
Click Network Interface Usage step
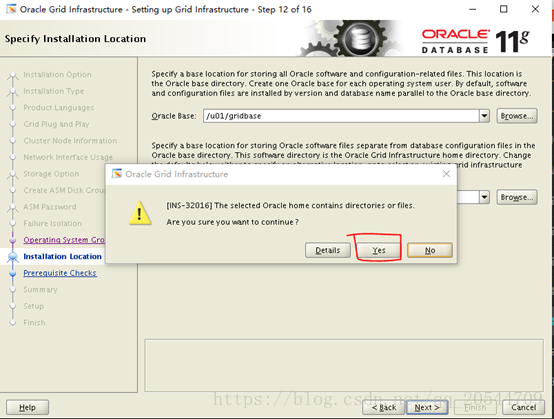point(68,157)
